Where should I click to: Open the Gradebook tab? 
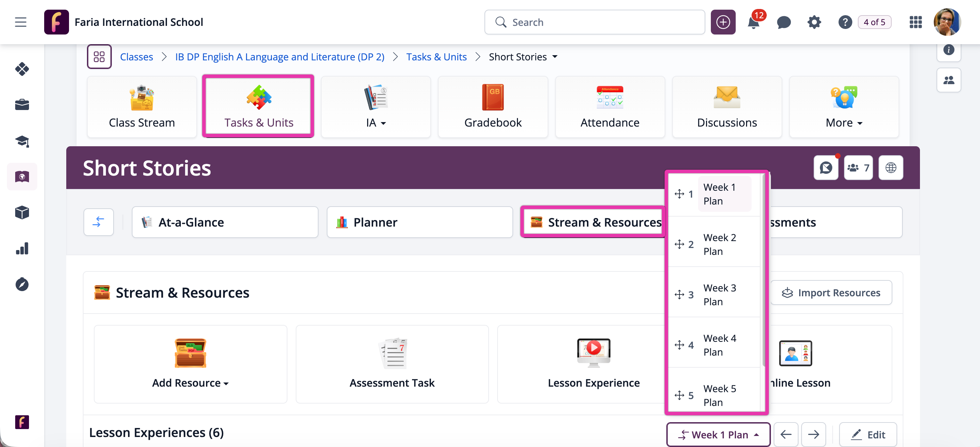click(493, 107)
